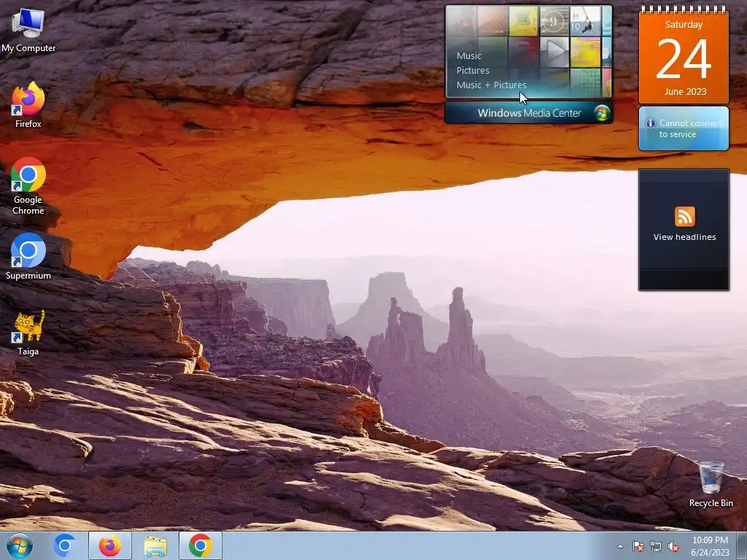This screenshot has height=560, width=747.
Task: Select the Taiga desktop shortcut
Action: 28,332
